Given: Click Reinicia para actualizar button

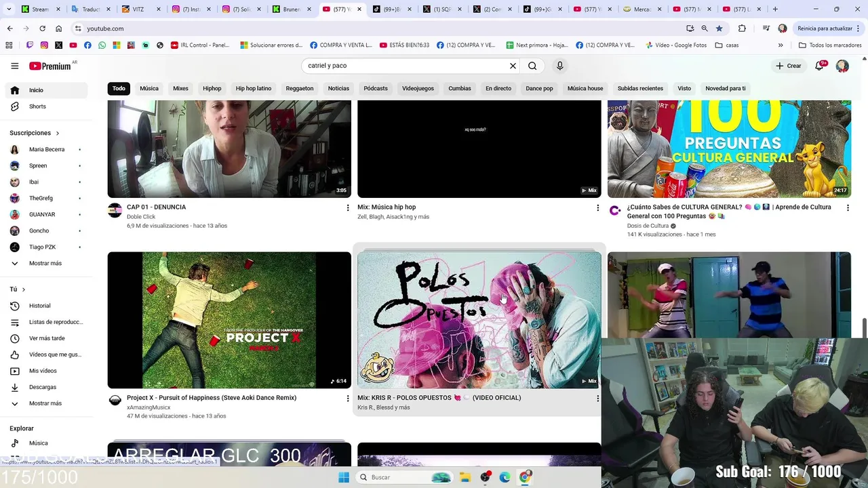Looking at the screenshot, I should 829,28.
